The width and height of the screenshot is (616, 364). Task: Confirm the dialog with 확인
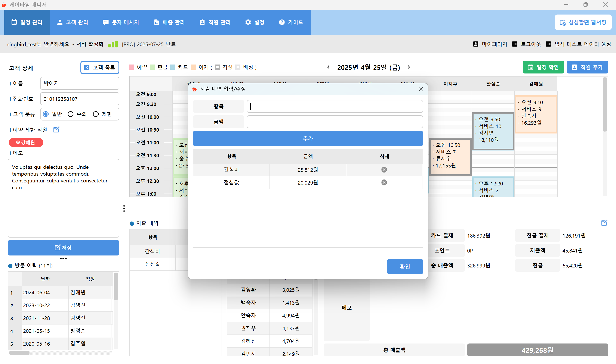(x=405, y=266)
